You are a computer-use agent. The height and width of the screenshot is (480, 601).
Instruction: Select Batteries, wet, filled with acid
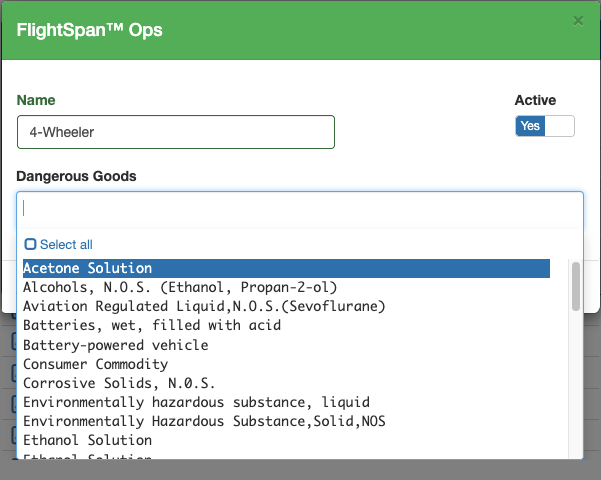pos(286,325)
